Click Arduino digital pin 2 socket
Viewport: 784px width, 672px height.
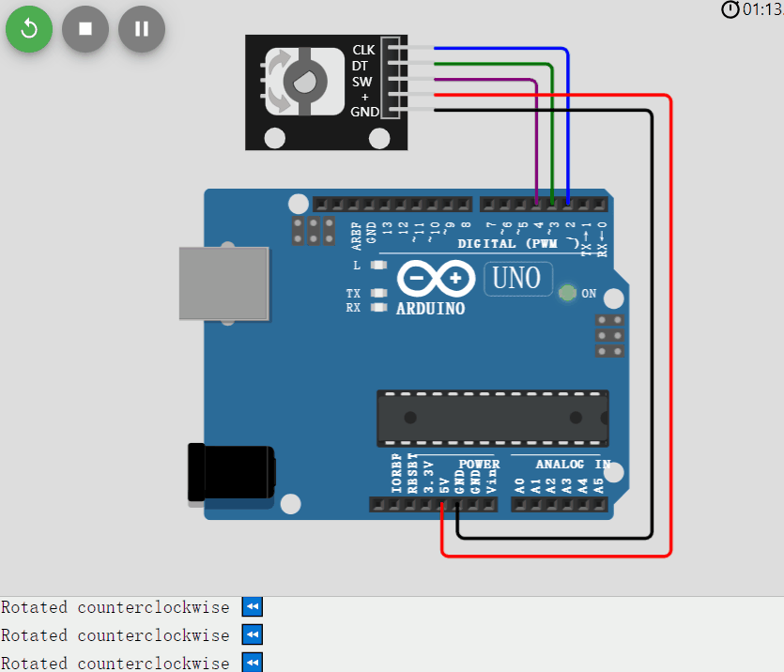[x=568, y=205]
